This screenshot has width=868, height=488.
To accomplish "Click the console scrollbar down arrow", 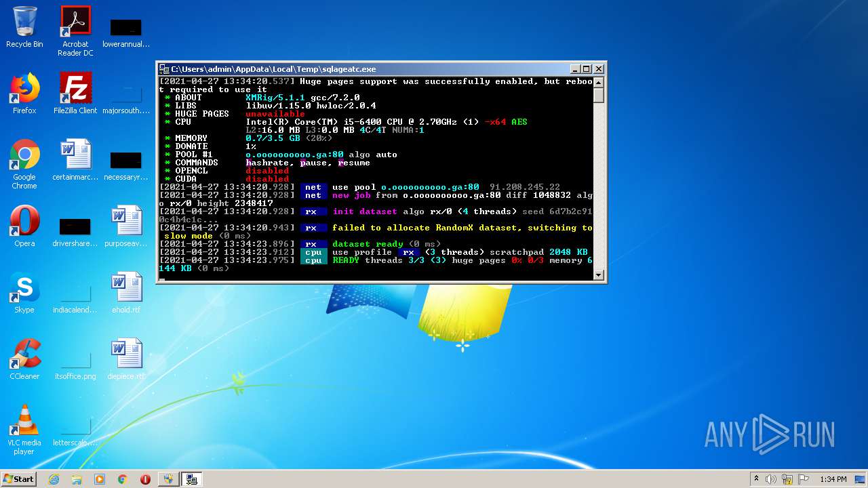I will [x=599, y=274].
